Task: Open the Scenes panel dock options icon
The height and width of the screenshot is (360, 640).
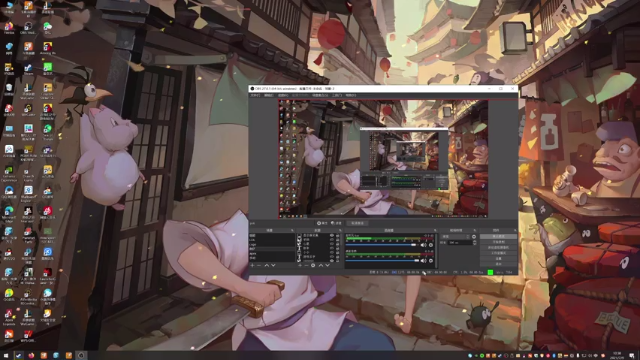Action: coord(292,231)
